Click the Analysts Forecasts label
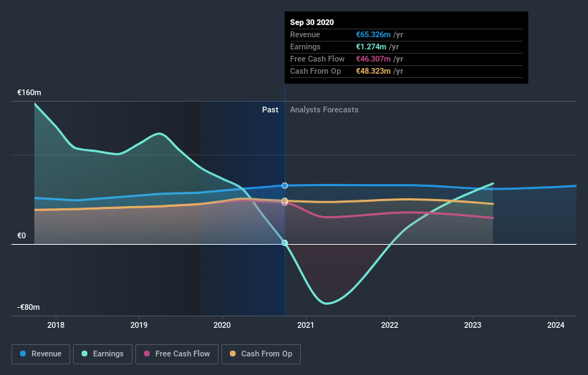Image resolution: width=588 pixels, height=375 pixels. (x=324, y=109)
